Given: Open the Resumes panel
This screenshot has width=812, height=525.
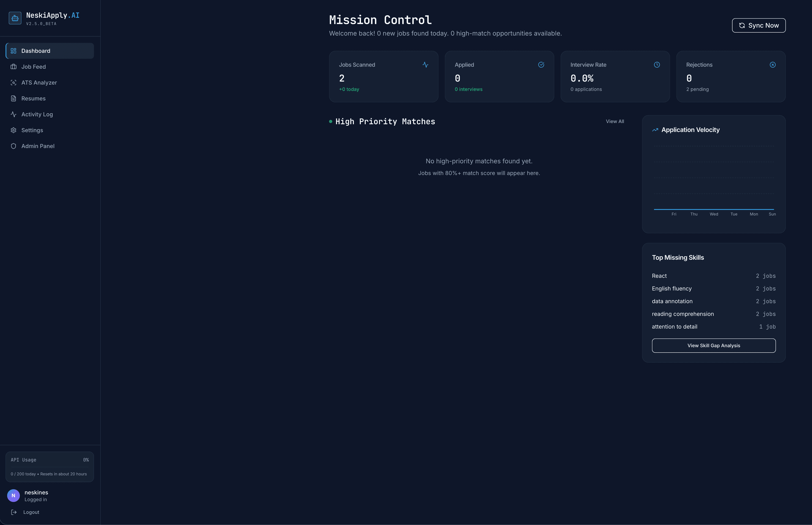Looking at the screenshot, I should (33, 98).
